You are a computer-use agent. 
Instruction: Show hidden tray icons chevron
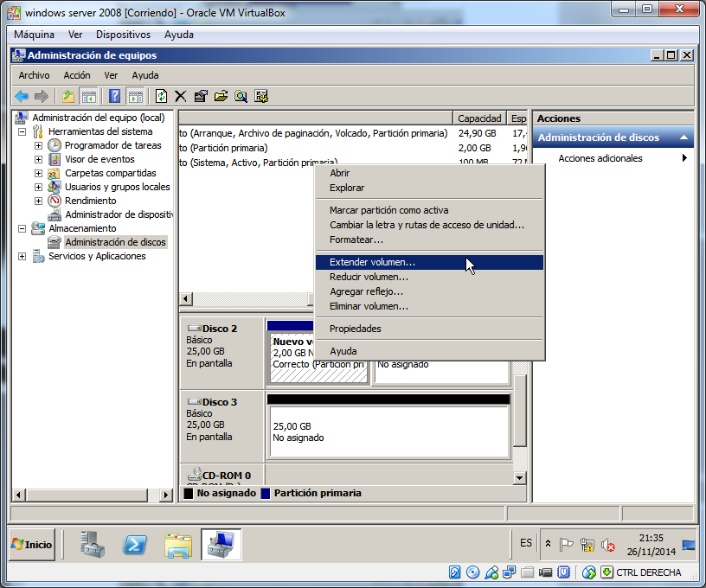[548, 543]
